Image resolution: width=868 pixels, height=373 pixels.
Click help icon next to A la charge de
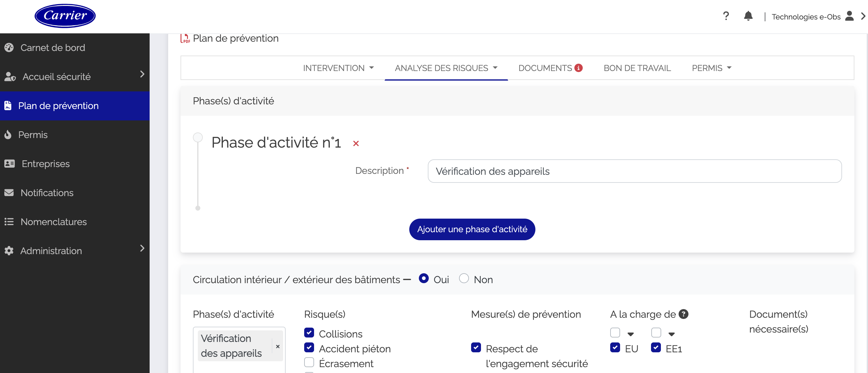point(683,314)
